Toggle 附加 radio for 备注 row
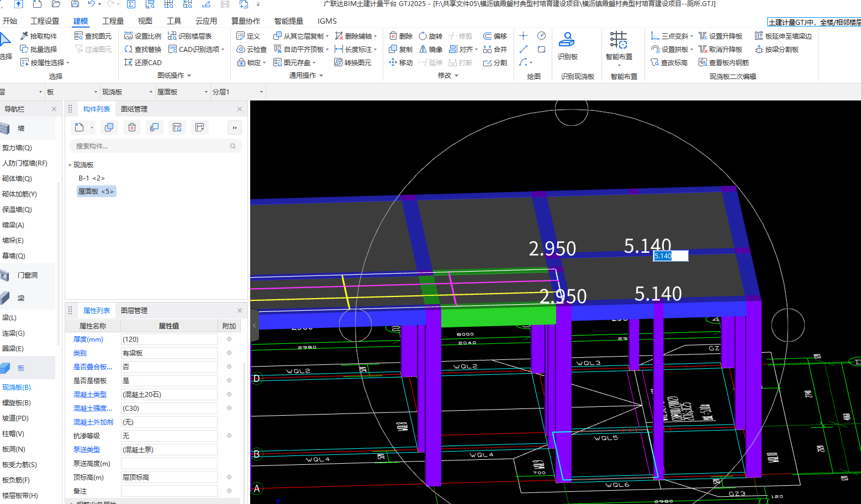 click(x=229, y=491)
